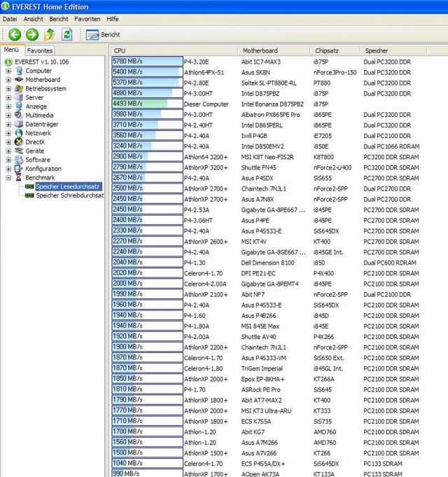Screen dimensions: 448x477
Task: Expand the Anzeige tree node
Action: click(8, 106)
